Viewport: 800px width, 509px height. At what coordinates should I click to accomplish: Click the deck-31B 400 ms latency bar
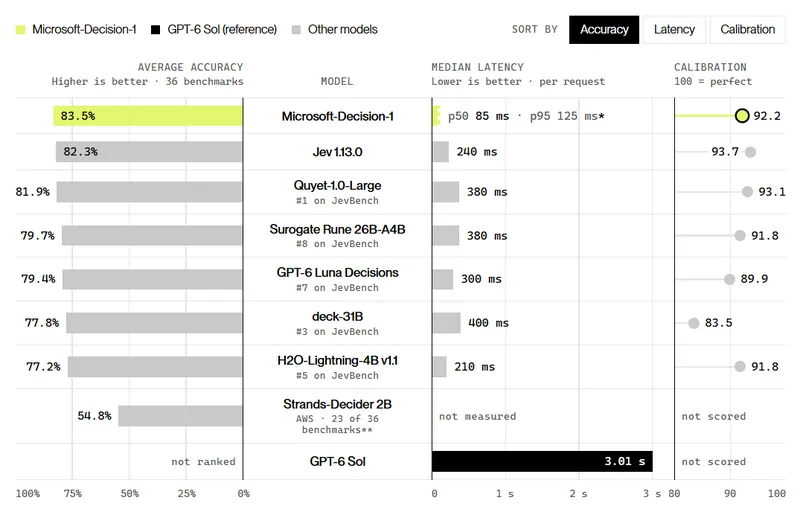446,323
